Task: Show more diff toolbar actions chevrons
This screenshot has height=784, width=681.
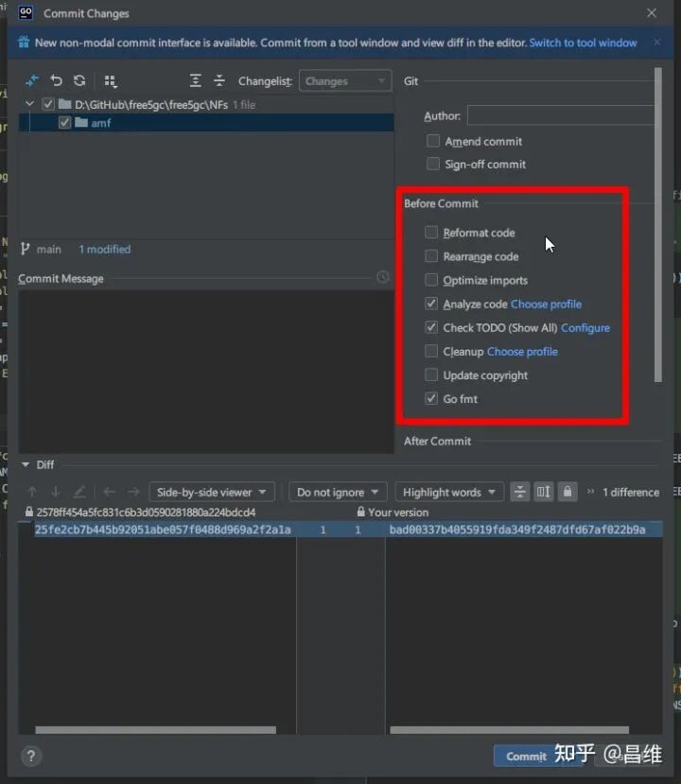Action: (x=590, y=492)
